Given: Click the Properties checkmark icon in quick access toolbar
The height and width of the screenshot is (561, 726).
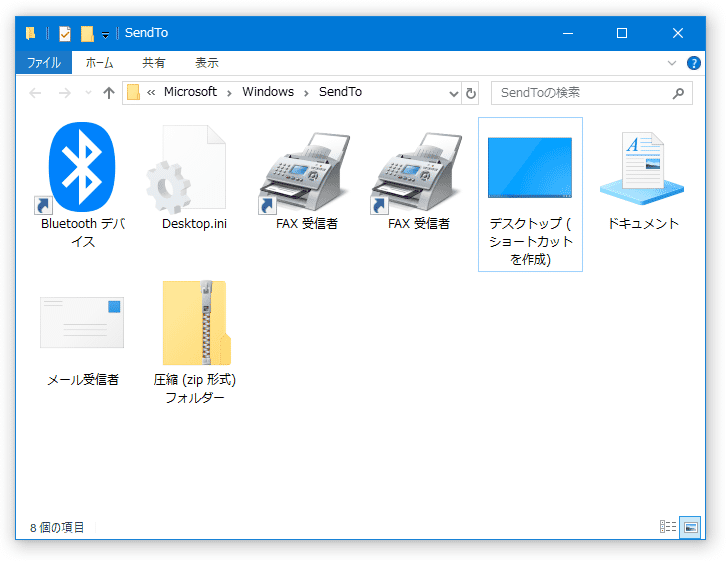Looking at the screenshot, I should pos(65,33).
